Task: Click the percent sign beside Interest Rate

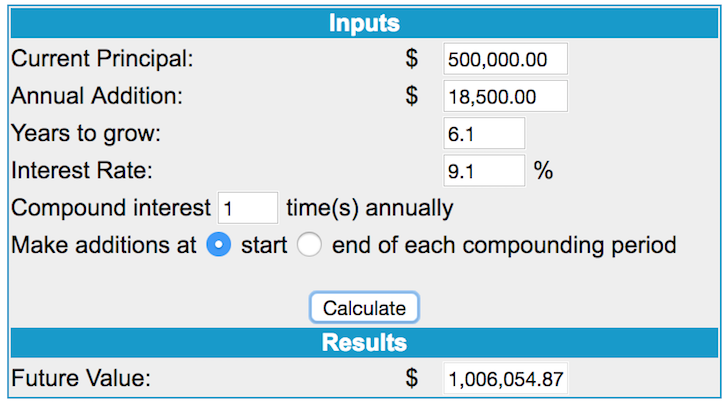Action: [543, 170]
